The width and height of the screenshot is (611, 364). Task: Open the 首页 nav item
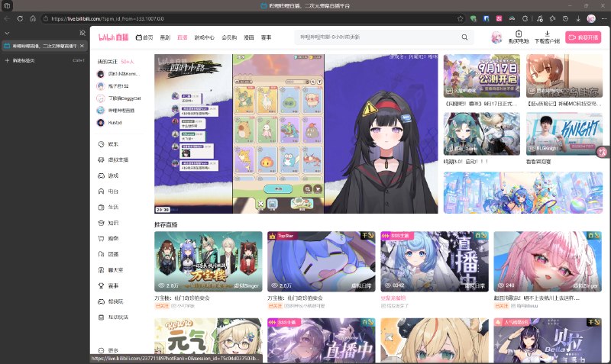click(x=144, y=37)
